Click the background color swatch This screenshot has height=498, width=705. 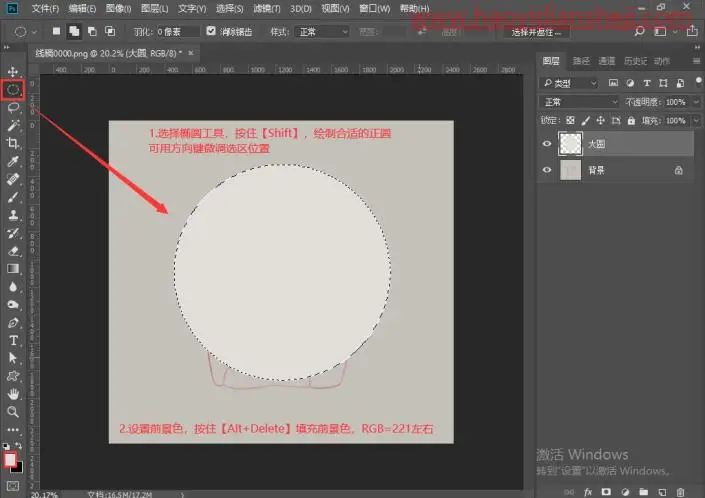click(x=19, y=469)
